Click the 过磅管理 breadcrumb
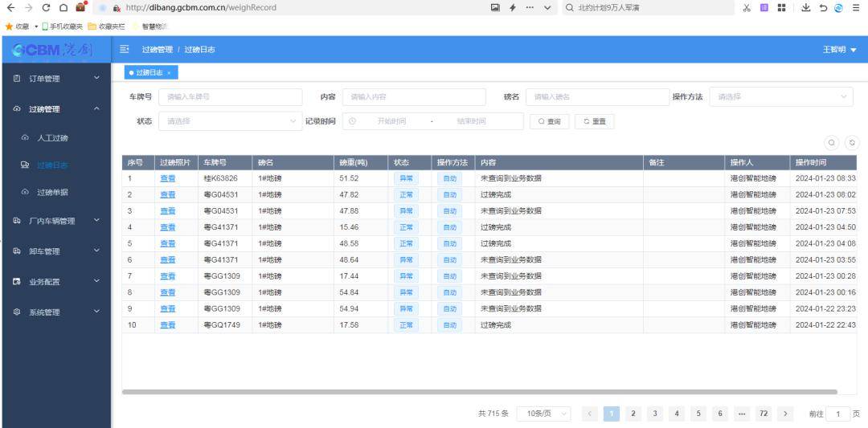The height and width of the screenshot is (428, 868). [x=158, y=49]
